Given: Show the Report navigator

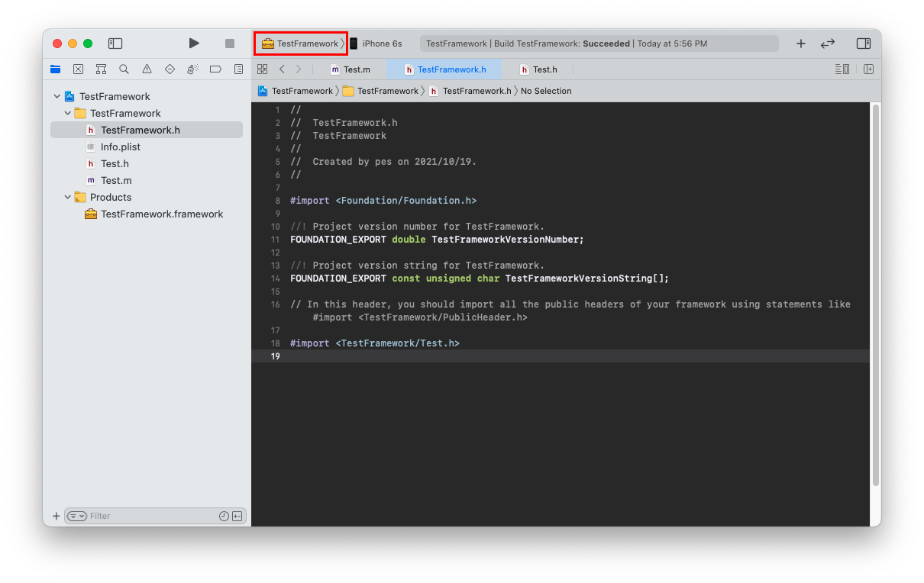Looking at the screenshot, I should (x=238, y=69).
